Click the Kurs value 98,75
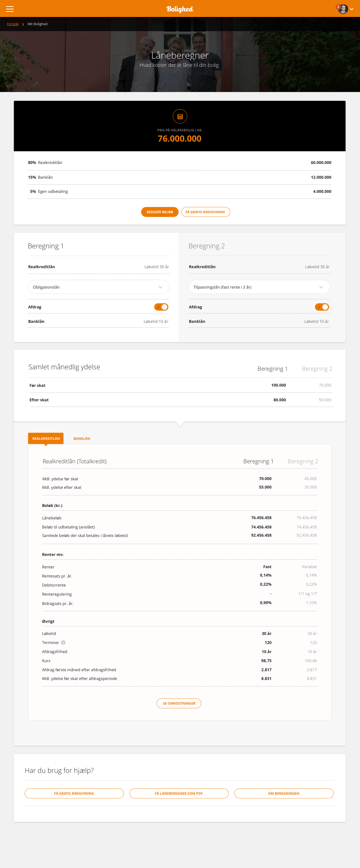 click(x=266, y=661)
